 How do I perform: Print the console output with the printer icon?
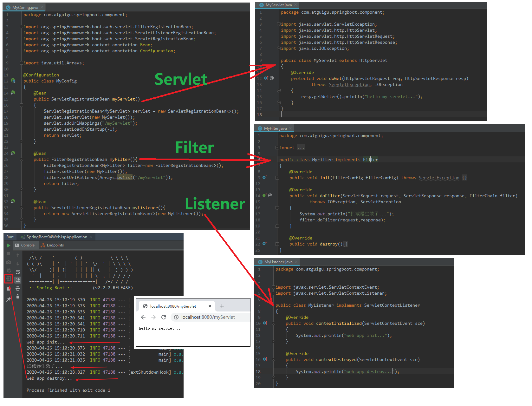point(18,288)
